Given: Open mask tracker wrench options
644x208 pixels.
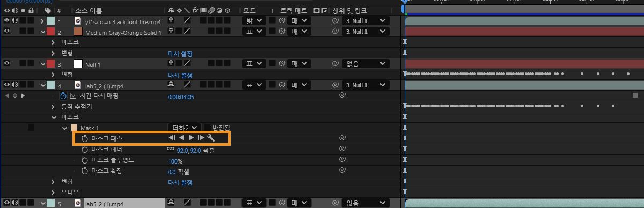Looking at the screenshot, I should [210, 138].
